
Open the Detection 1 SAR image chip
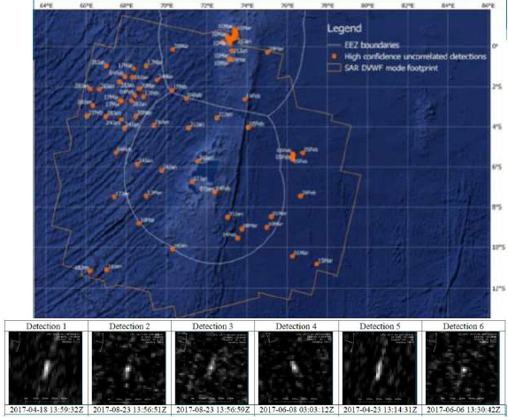click(45, 367)
